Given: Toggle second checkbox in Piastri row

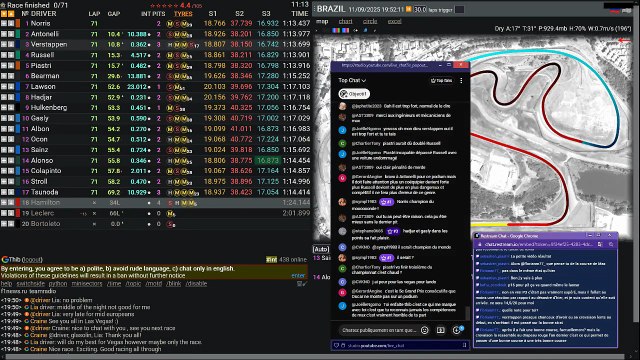Looking at the screenshot, I should [11, 66].
